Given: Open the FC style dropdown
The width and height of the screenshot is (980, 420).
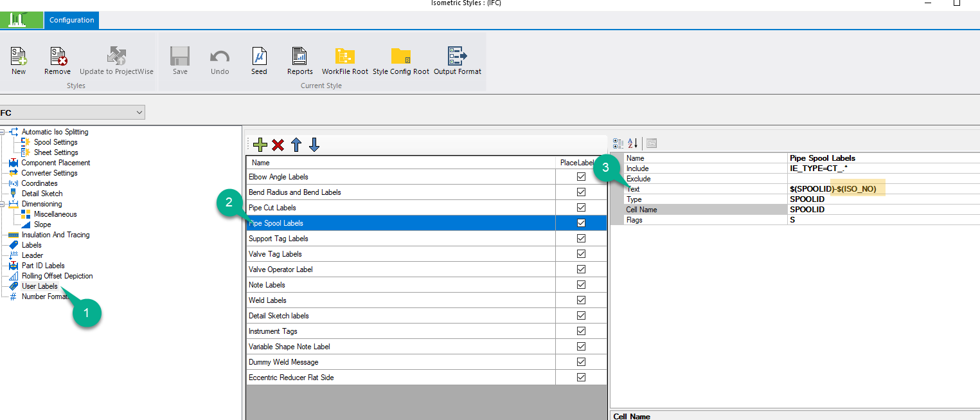Looking at the screenshot, I should click(139, 111).
